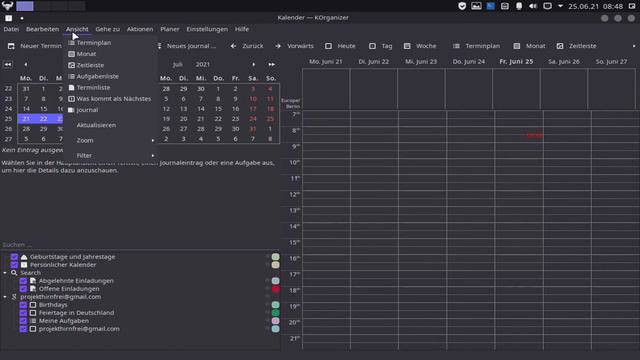640x360 pixels.
Task: Open the display icon in system tray
Action: tap(547, 6)
